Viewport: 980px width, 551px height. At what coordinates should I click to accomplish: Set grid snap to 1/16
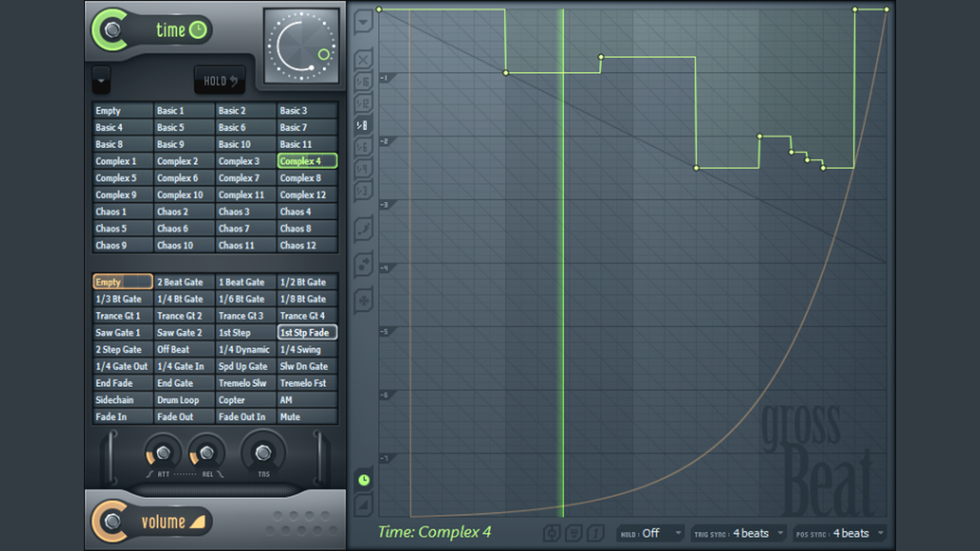point(363,81)
